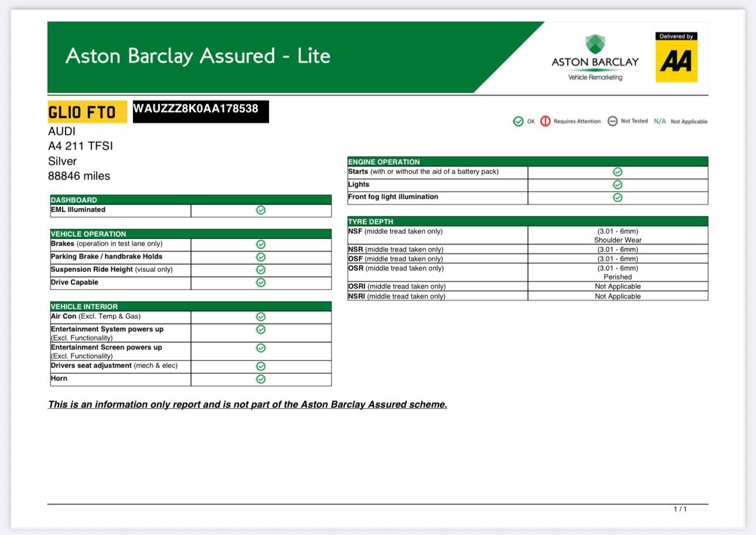The image size is (756, 535).
Task: Select the Vehicle Interior section header
Action: tap(190, 306)
